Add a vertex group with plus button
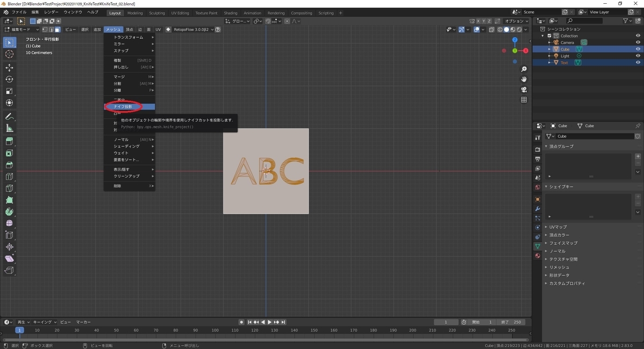The image size is (644, 349). tap(638, 156)
